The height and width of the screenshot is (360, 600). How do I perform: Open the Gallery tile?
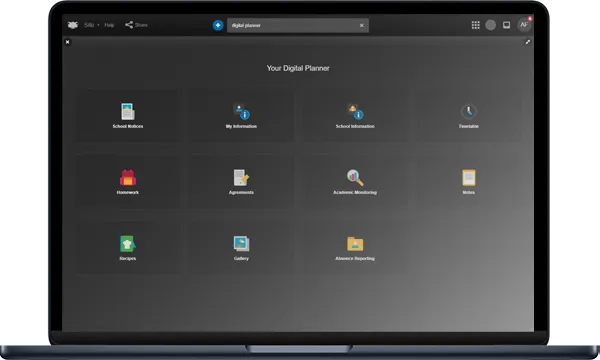(241, 248)
